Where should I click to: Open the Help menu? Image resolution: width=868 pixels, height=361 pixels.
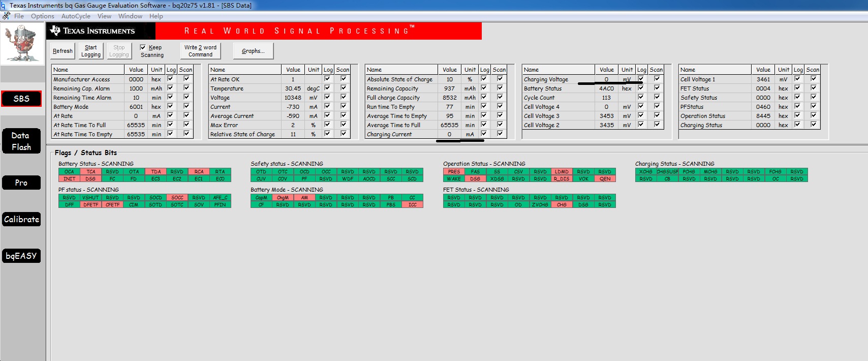point(156,16)
